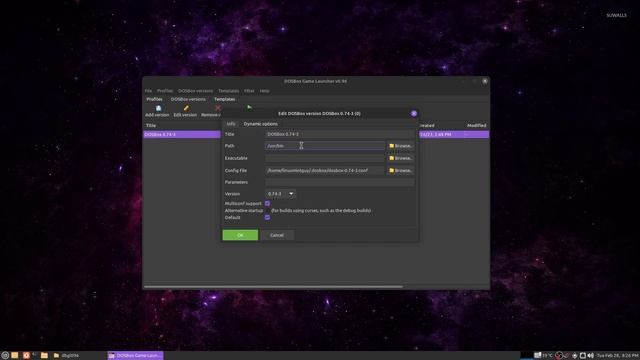Open the volume speaker icon in the system tray
This screenshot has height=360, width=640.
click(591, 356)
